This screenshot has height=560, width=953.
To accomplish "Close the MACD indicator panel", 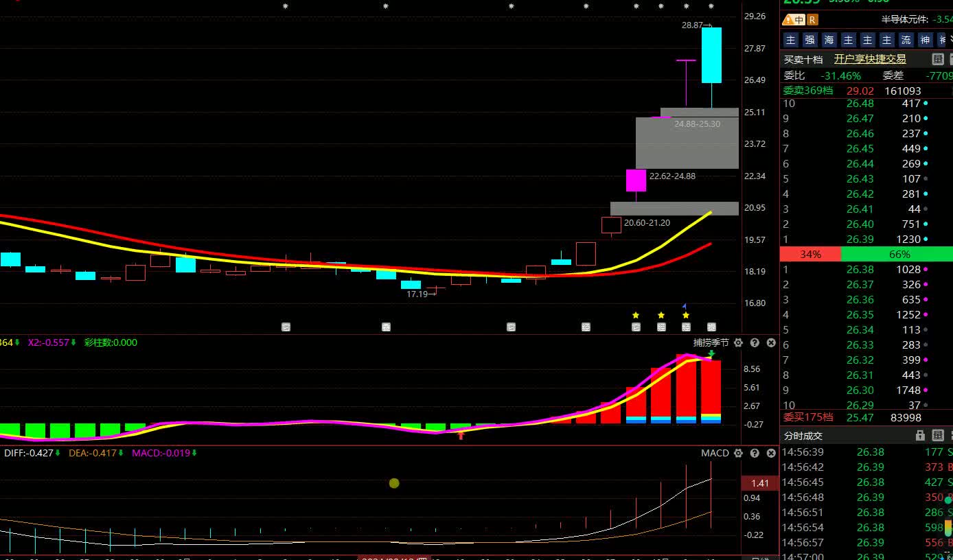I will coord(771,453).
